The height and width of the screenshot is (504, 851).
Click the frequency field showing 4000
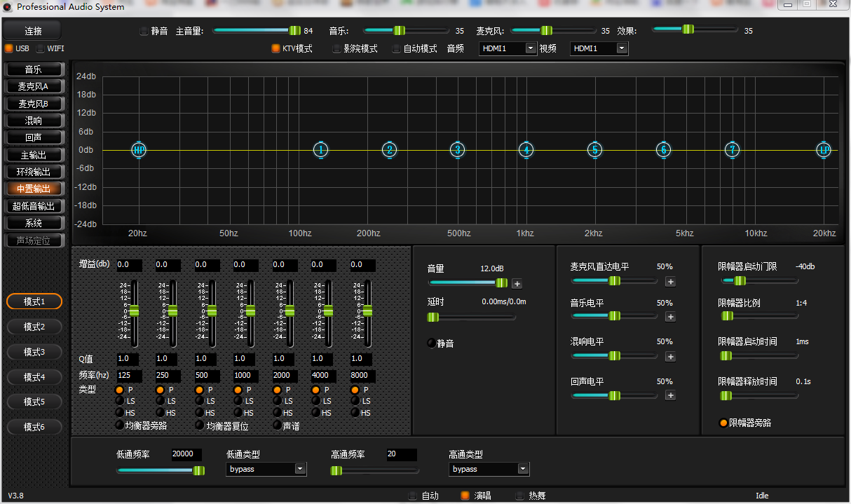[x=324, y=376]
